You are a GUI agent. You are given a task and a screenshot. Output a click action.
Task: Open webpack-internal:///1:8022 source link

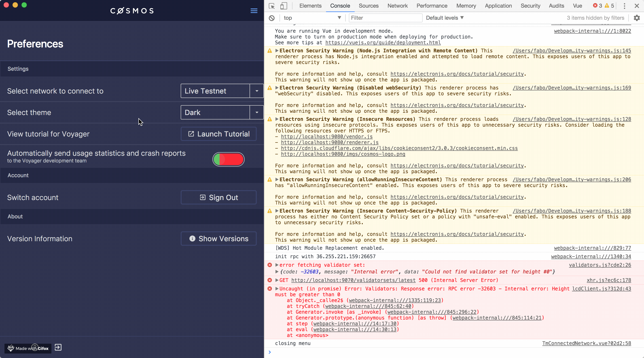tap(592, 31)
